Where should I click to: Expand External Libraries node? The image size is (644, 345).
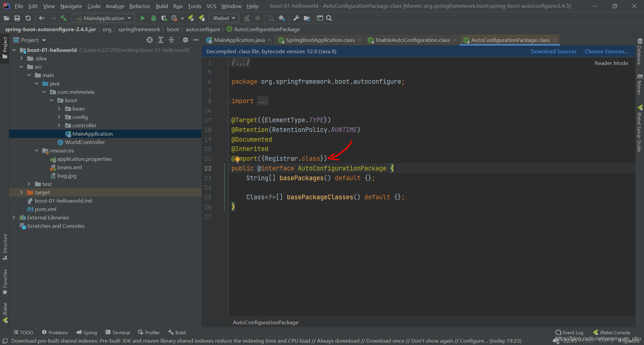click(14, 217)
